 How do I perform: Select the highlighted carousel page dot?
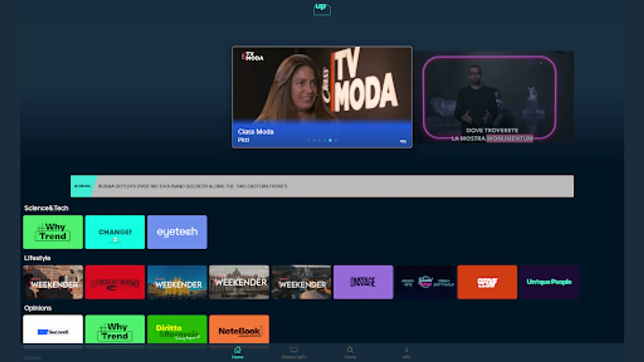330,140
